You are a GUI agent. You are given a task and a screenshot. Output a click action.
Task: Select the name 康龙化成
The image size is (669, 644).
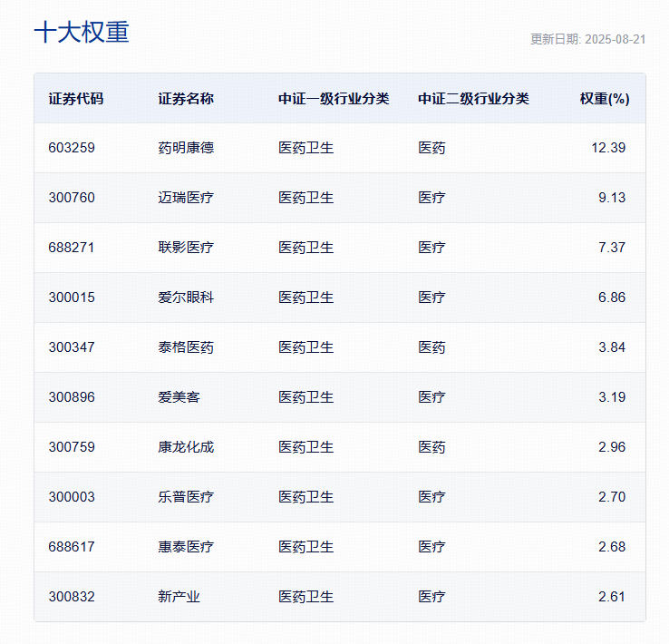pyautogui.click(x=186, y=447)
